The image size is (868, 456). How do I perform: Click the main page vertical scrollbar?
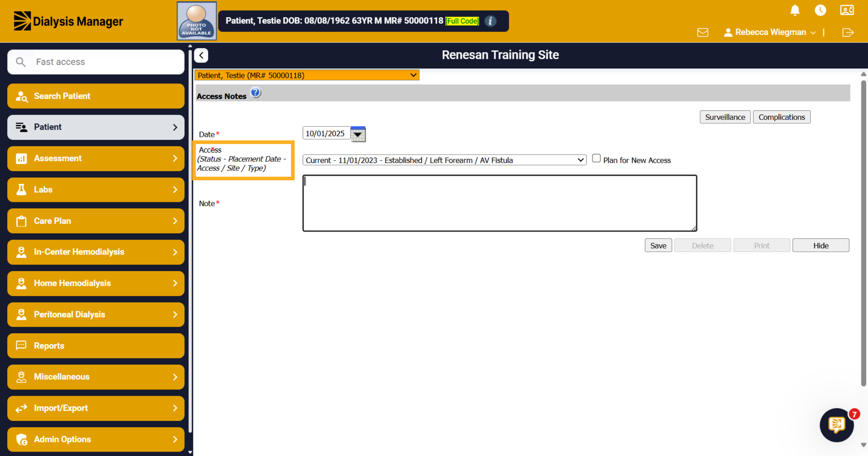[x=864, y=233]
